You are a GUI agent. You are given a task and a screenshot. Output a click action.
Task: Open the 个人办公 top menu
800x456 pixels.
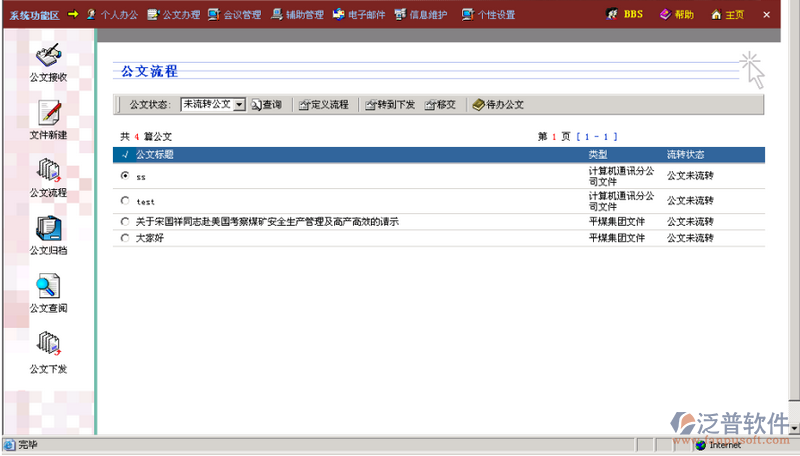click(x=112, y=15)
